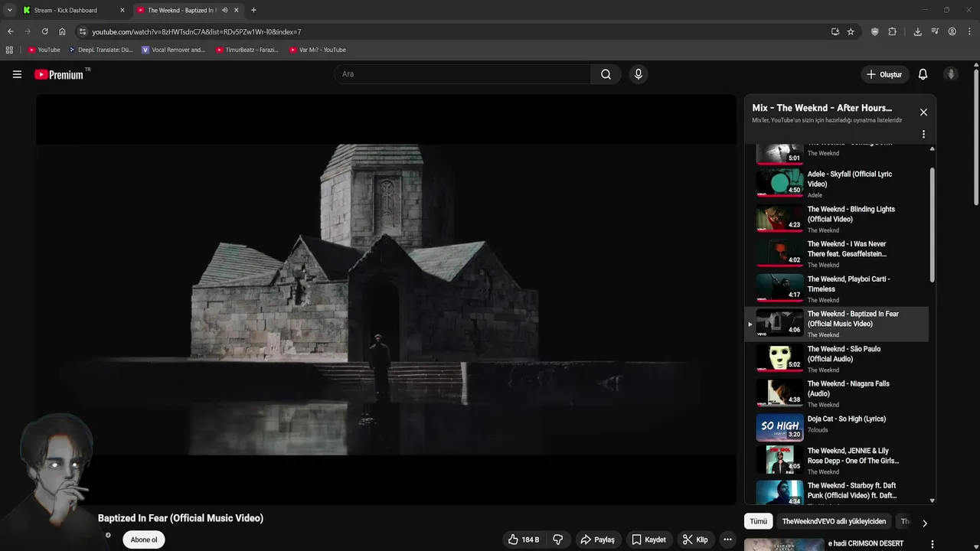Play One Of The Girls in playlist
Screen dimensions: 980x551
coord(836,461)
